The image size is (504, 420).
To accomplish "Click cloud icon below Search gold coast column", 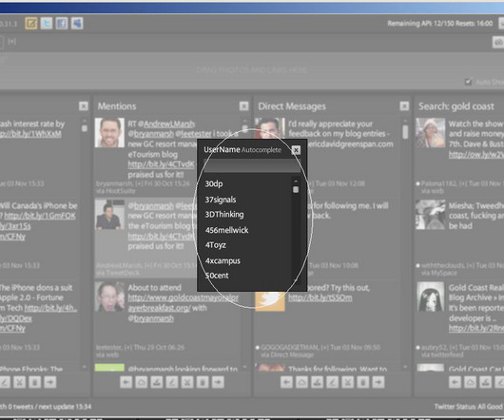I will [471, 382].
